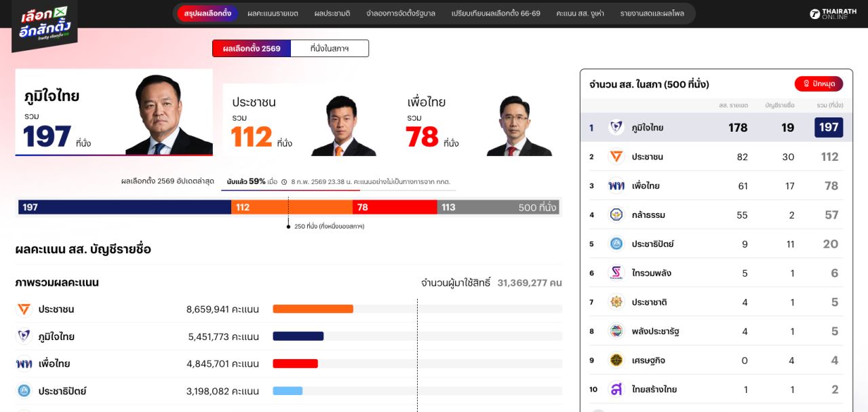The width and height of the screenshot is (868, 412).
Task: Click the เลือกตั้งอีกสักตั้ง site logo
Action: pos(45,24)
